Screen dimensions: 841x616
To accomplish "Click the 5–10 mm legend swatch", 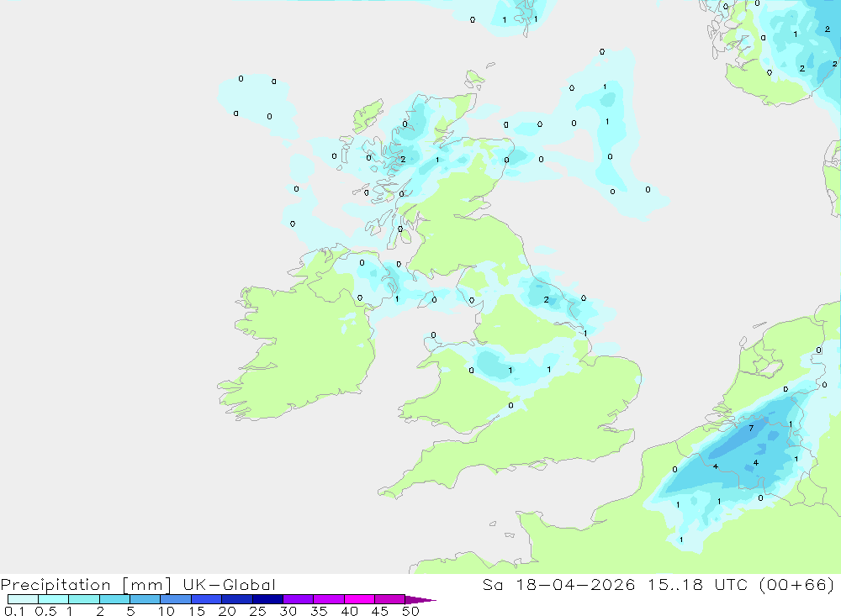I will click(x=145, y=599).
